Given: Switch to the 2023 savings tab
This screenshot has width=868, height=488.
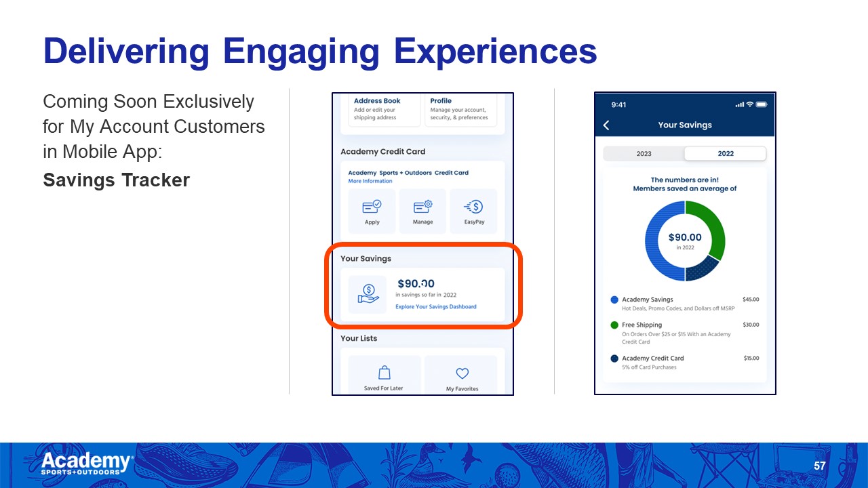Looking at the screenshot, I should pyautogui.click(x=644, y=154).
